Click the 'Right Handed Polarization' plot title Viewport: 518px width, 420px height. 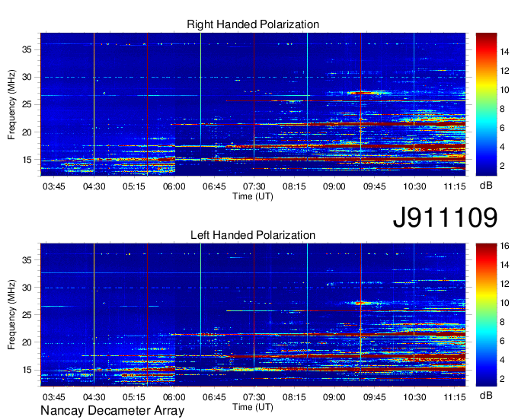click(x=253, y=24)
